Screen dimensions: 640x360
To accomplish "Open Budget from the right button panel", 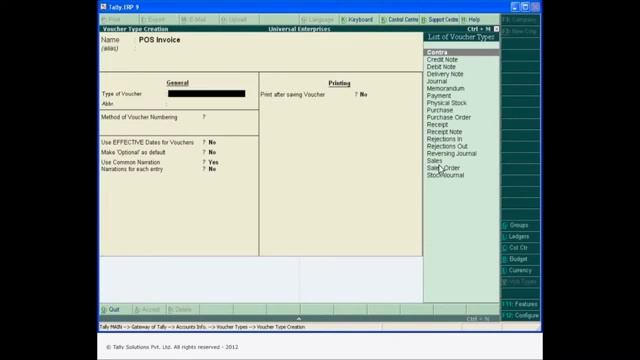I will [520, 259].
